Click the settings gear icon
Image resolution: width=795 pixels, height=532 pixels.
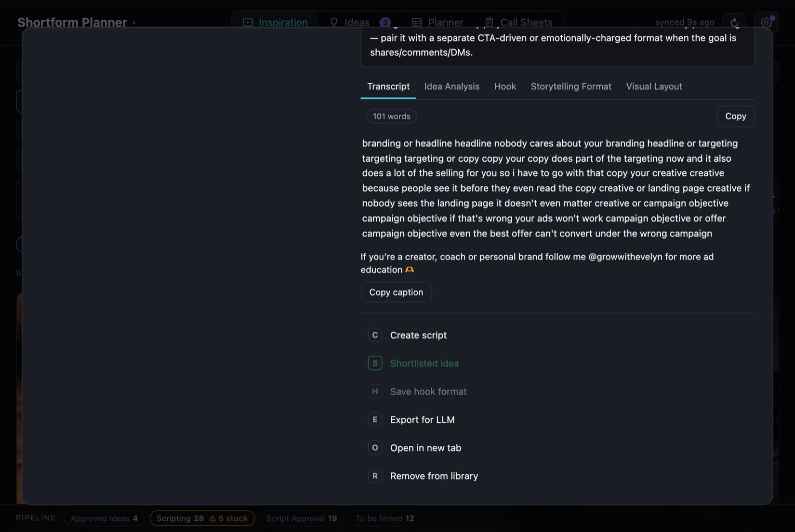[x=766, y=22]
